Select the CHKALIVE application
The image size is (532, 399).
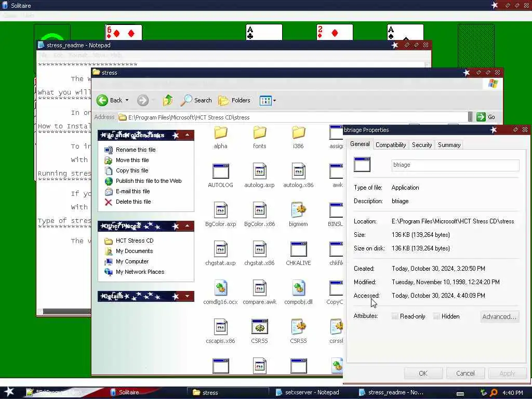(299, 254)
